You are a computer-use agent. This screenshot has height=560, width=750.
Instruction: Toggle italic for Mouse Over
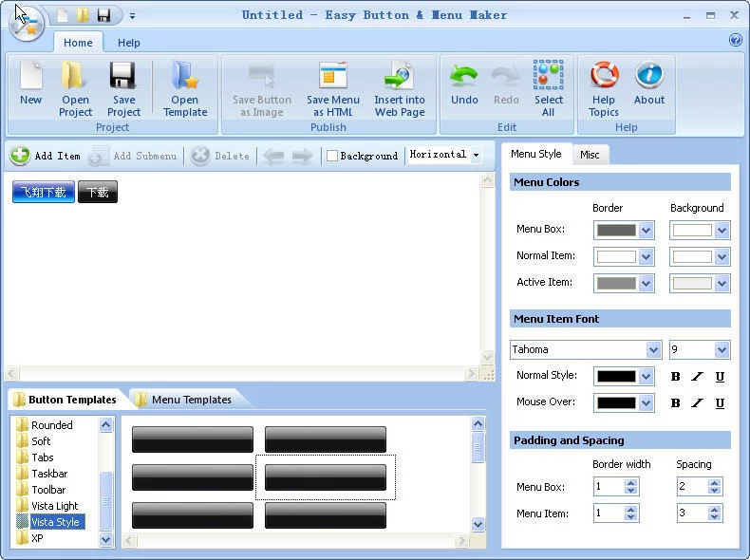pos(698,403)
